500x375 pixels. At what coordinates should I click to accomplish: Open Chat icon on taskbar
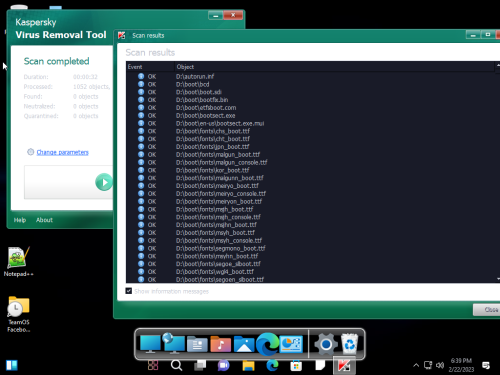point(224,365)
